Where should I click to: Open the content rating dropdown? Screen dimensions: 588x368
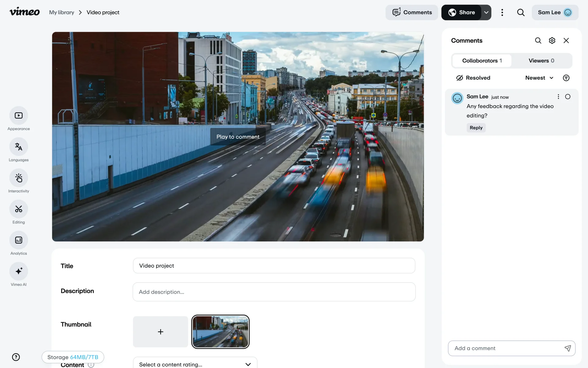click(x=195, y=364)
